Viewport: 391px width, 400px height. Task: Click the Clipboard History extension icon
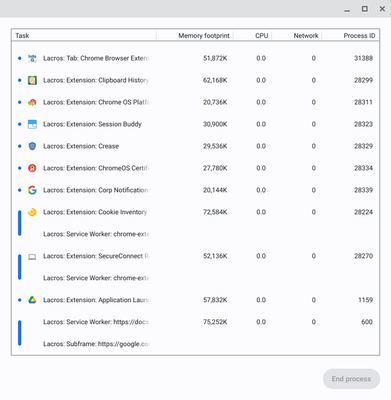(32, 80)
